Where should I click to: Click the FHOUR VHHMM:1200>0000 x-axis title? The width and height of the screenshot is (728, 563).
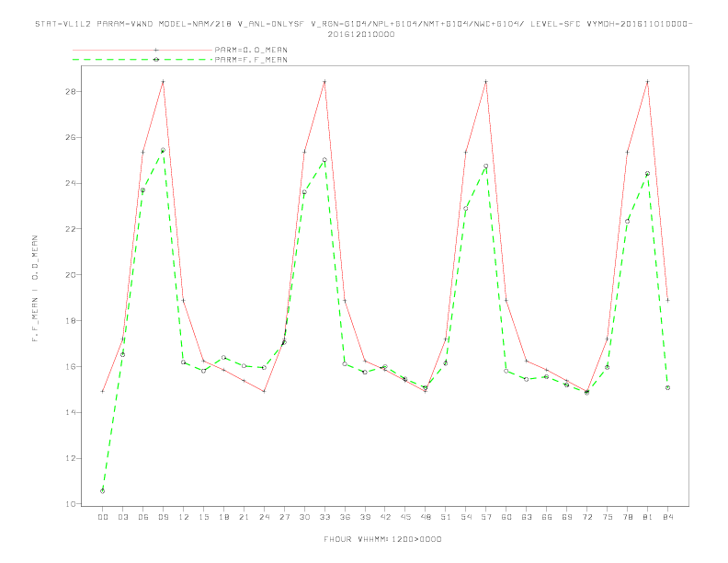(382, 539)
